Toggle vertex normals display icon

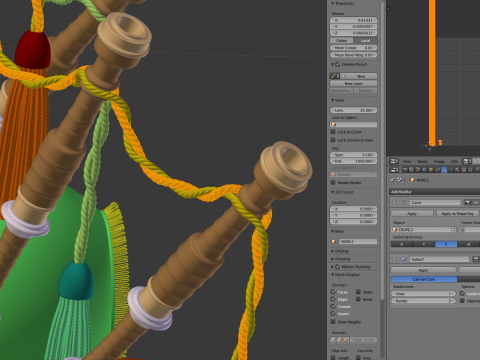coord(333,340)
